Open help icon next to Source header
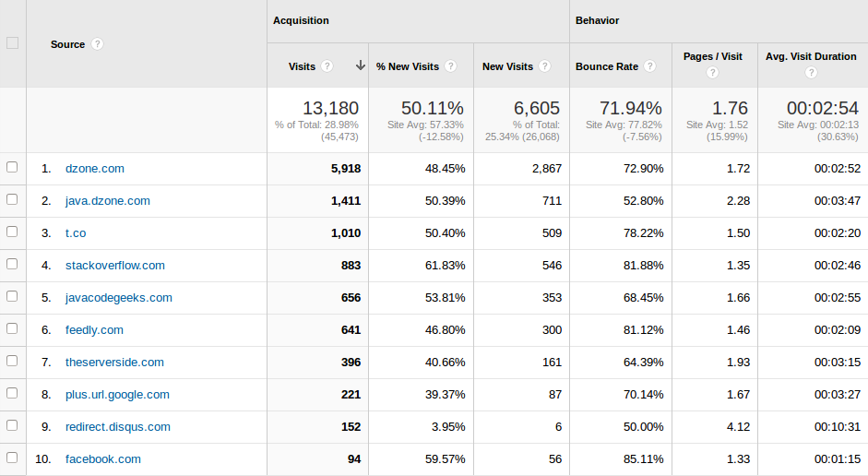Viewport: 868px width, 476px height. coord(98,44)
